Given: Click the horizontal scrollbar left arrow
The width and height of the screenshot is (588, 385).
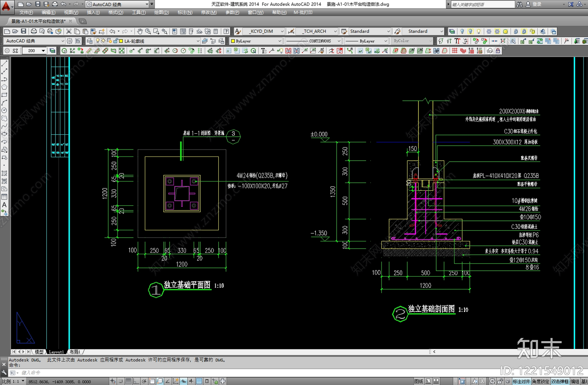Looking at the screenshot, I should (x=434, y=352).
